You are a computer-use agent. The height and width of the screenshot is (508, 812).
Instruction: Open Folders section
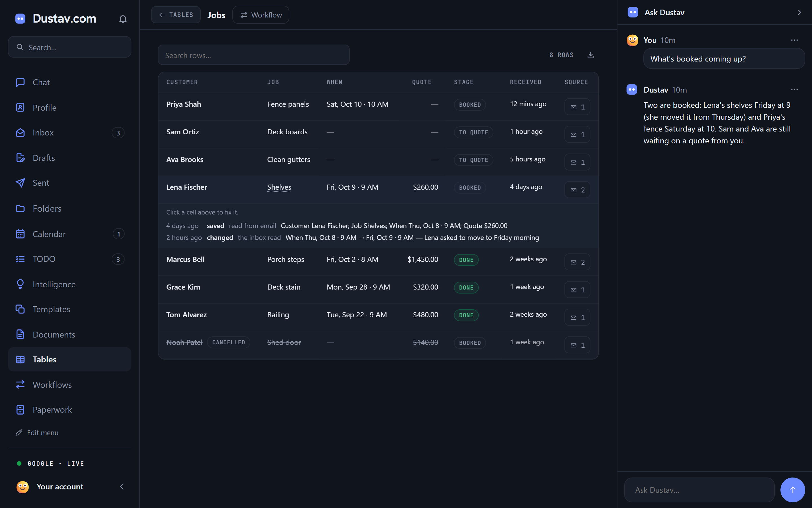(69, 209)
